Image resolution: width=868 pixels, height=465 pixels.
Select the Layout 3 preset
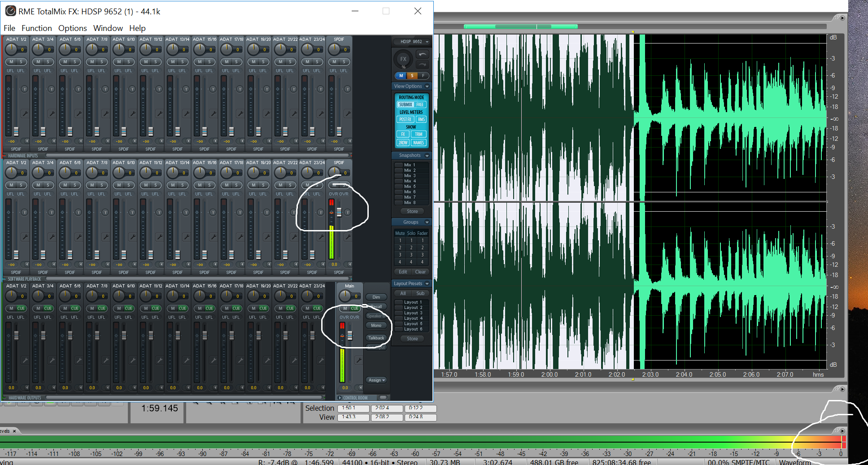pos(411,313)
